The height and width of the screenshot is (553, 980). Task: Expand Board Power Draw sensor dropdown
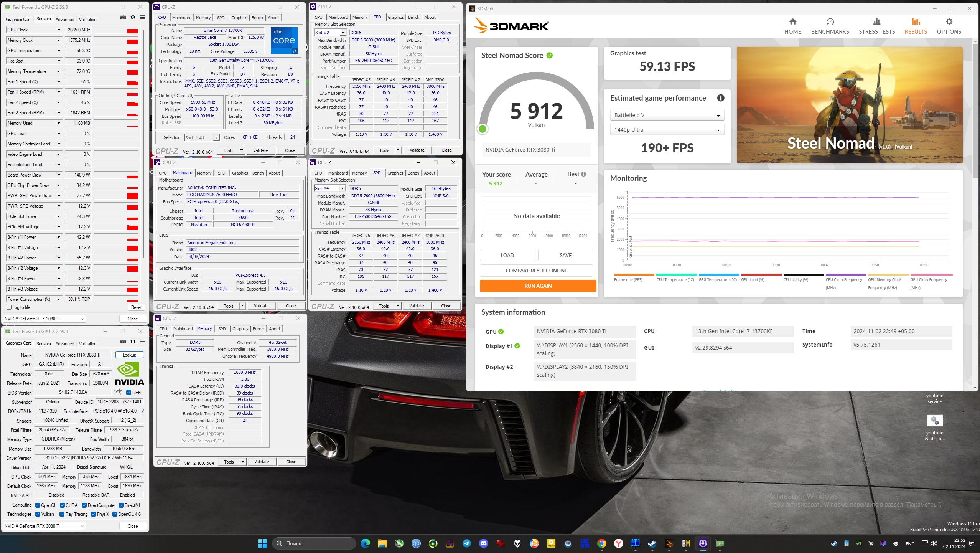59,175
